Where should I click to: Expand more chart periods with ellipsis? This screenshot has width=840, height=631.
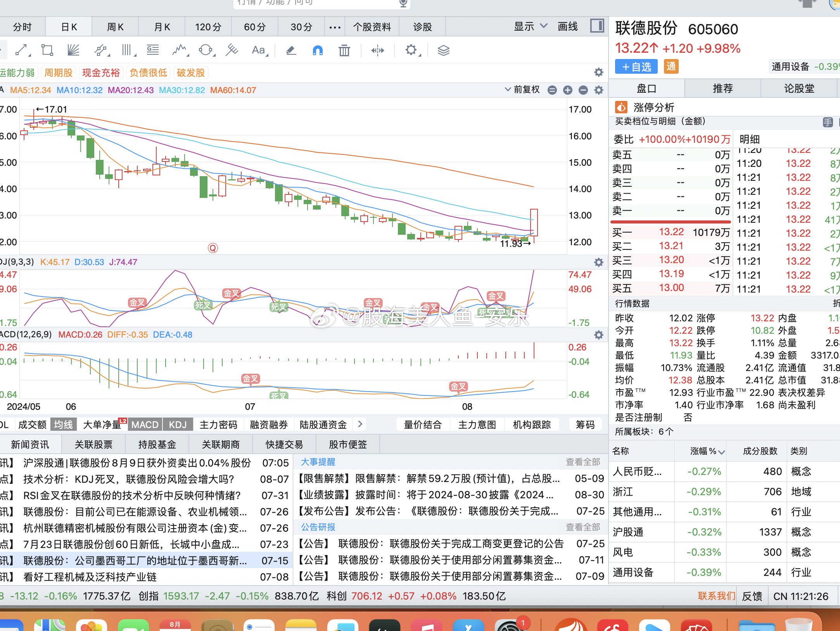[x=335, y=27]
